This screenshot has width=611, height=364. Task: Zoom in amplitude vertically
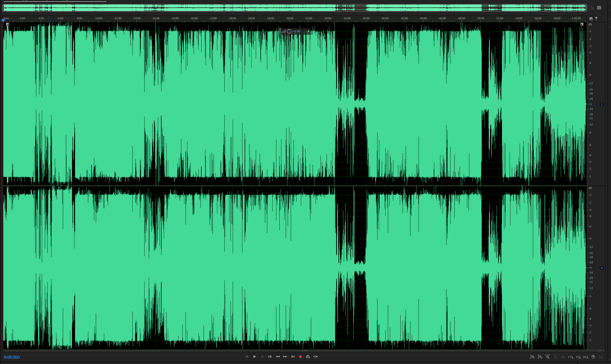pyautogui.click(x=532, y=357)
